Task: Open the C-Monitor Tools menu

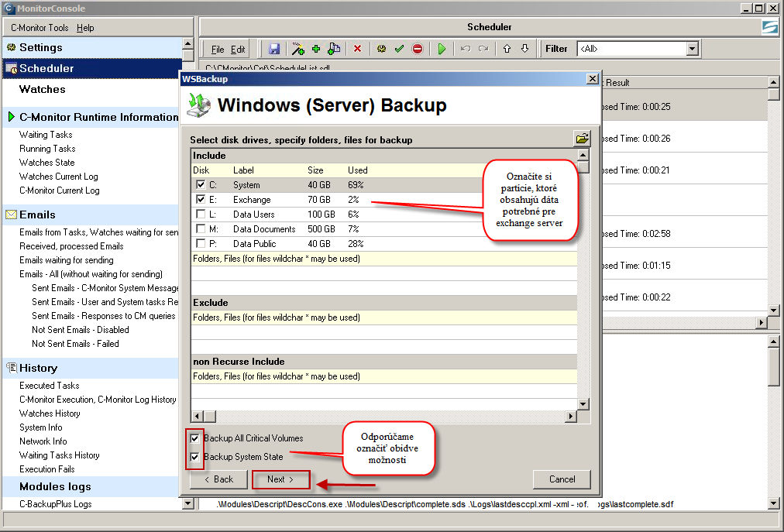Action: [x=40, y=28]
